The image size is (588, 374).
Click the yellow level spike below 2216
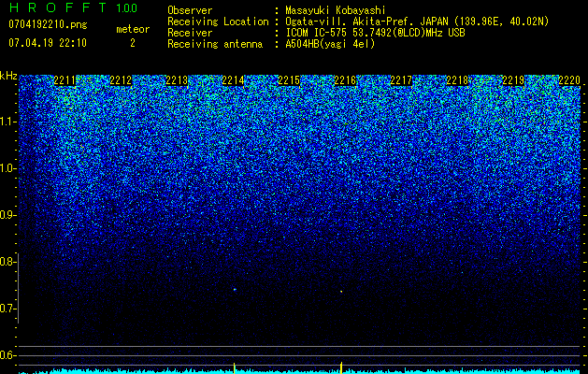pyautogui.click(x=341, y=367)
